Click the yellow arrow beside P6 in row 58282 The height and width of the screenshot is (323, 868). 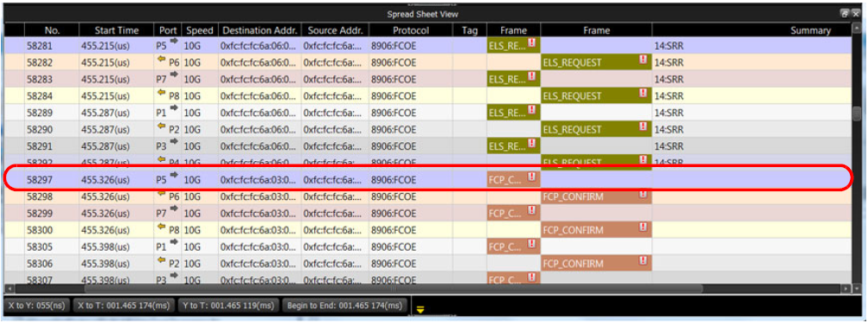pyautogui.click(x=162, y=59)
